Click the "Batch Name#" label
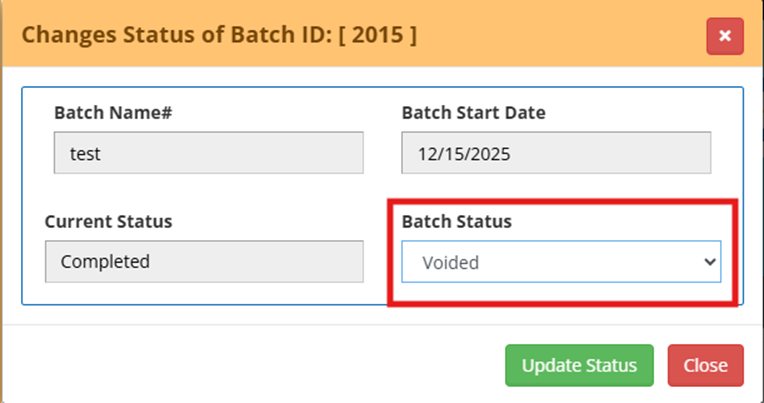The width and height of the screenshot is (764, 403). tap(113, 112)
